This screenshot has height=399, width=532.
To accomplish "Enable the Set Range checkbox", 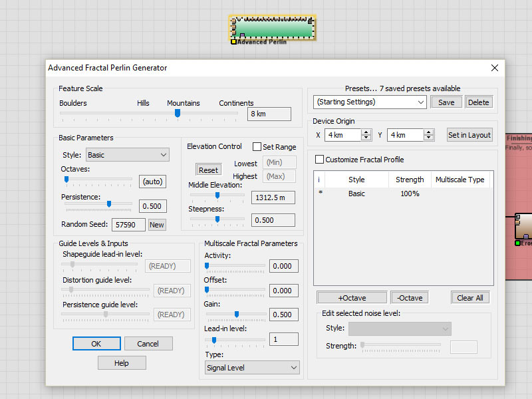I will (257, 147).
